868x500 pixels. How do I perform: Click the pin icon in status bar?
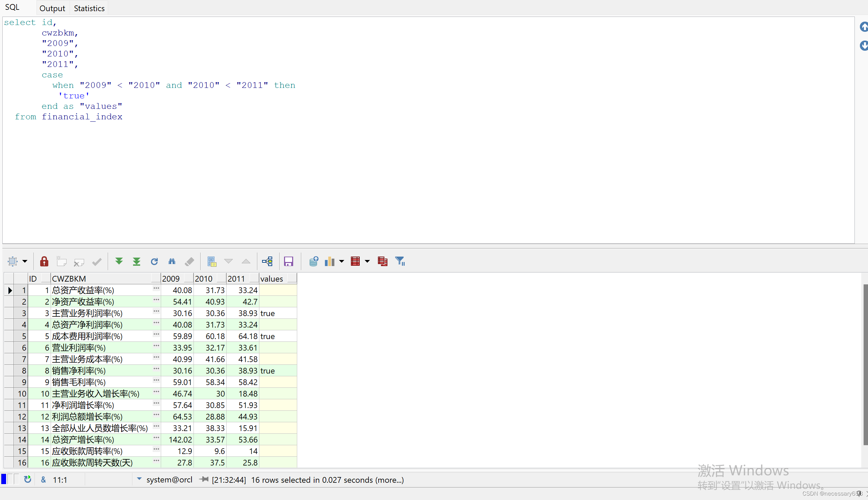click(x=204, y=479)
